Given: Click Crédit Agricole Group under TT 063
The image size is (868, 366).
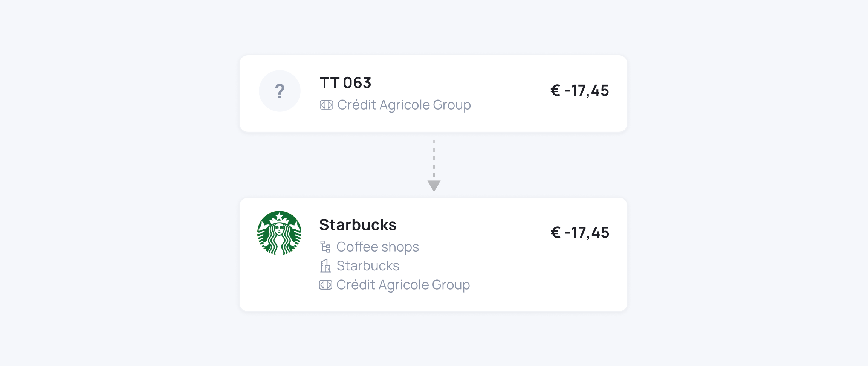Looking at the screenshot, I should pyautogui.click(x=404, y=105).
